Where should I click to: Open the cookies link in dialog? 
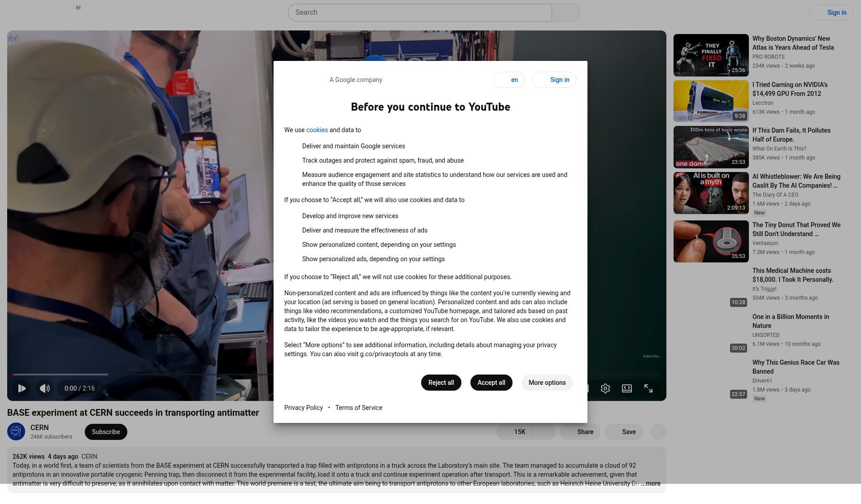tap(317, 130)
